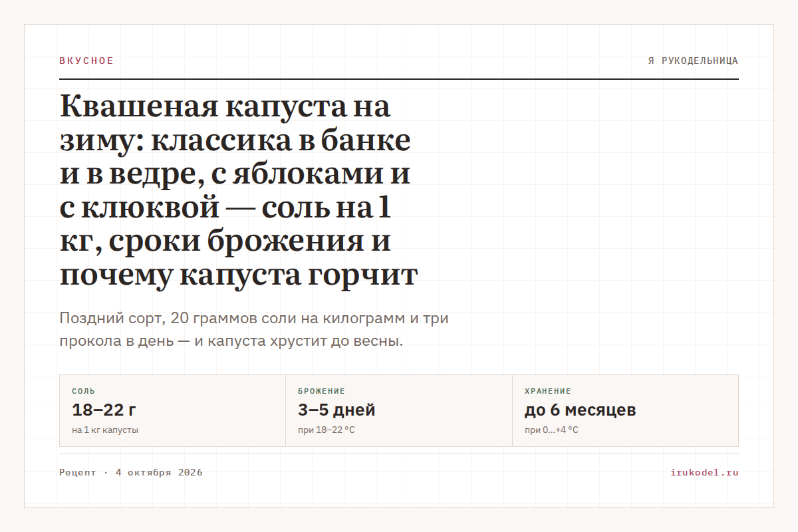Click the СОЛЬ label
This screenshot has width=798, height=532.
click(83, 392)
